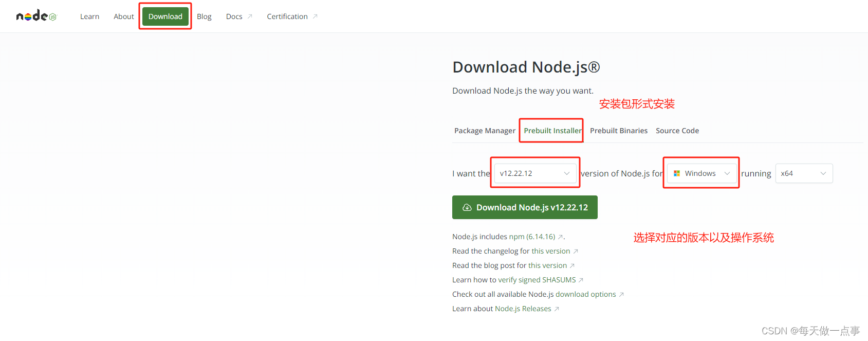Click the hexagonal JS icon beside the logo
The width and height of the screenshot is (868, 341).
(x=51, y=16)
